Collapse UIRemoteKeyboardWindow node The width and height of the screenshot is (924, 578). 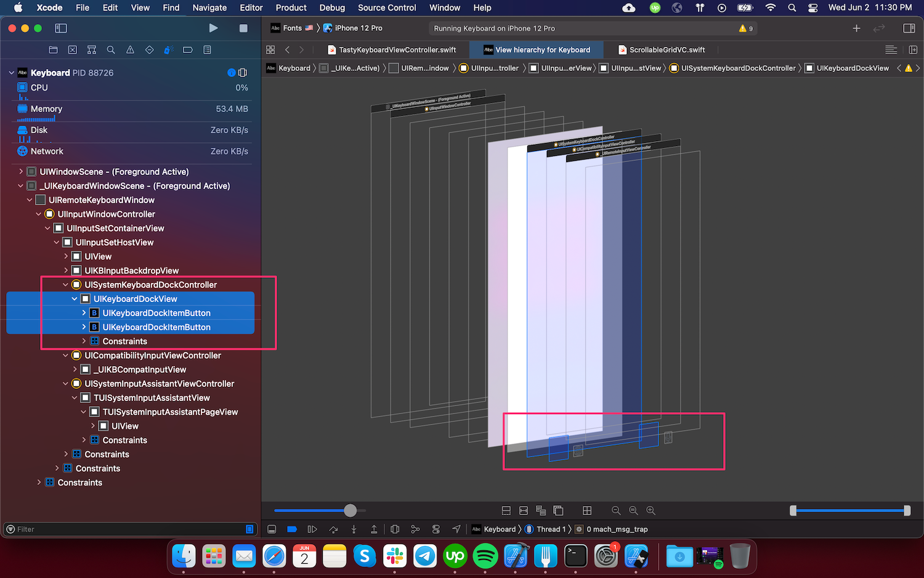pos(30,200)
